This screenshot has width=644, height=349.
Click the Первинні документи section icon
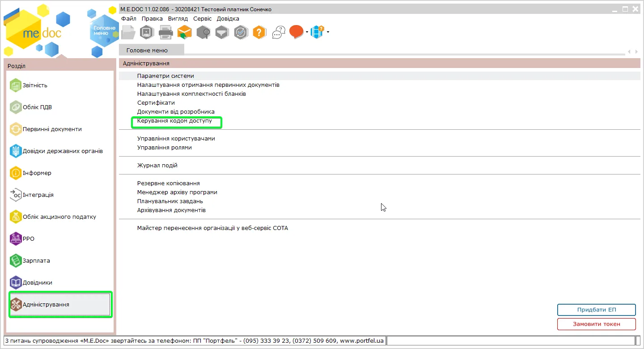pyautogui.click(x=16, y=129)
